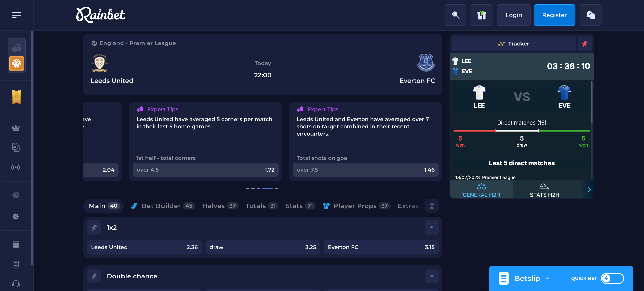Screen dimensions: 644x291
Task: Go to the England breadcrumb link
Action: tap(112, 43)
